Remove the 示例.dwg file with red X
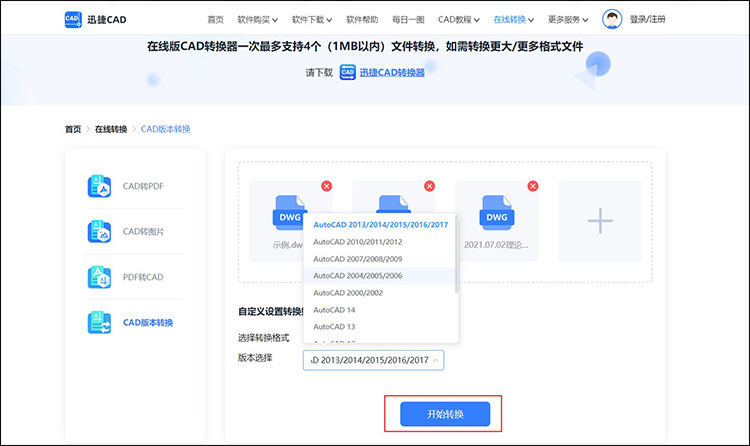 click(327, 186)
